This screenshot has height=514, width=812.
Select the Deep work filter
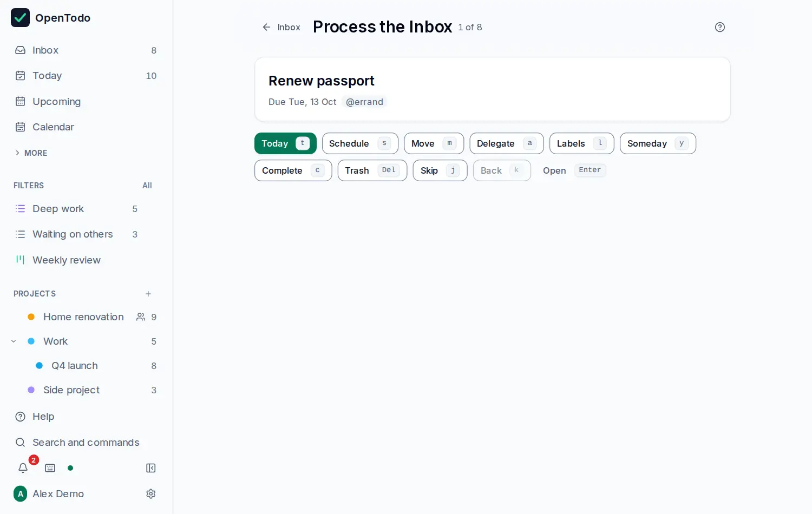[77, 209]
